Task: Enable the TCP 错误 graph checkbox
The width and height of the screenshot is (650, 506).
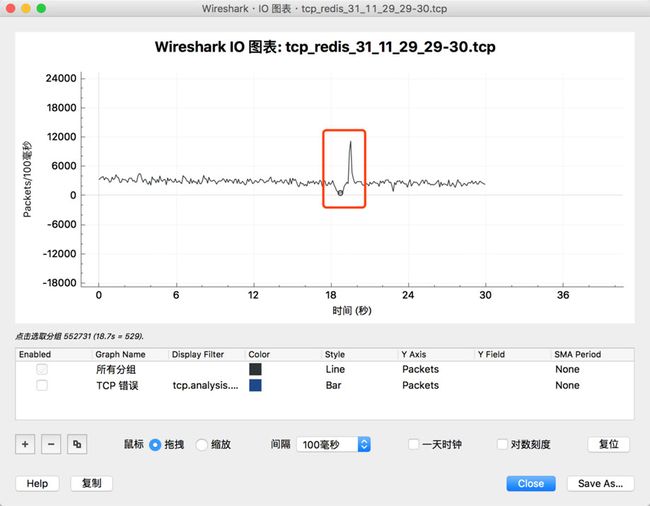Action: click(x=42, y=385)
